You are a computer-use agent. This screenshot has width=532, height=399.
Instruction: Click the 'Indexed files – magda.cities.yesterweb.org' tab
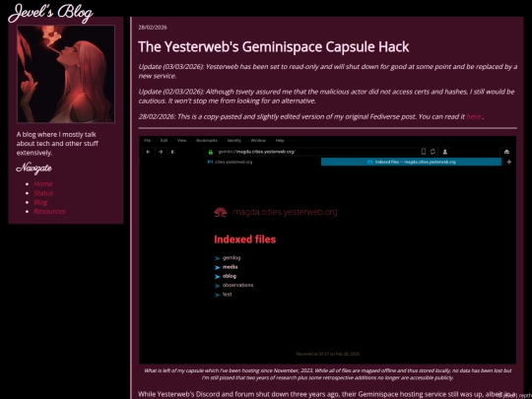[x=411, y=162]
